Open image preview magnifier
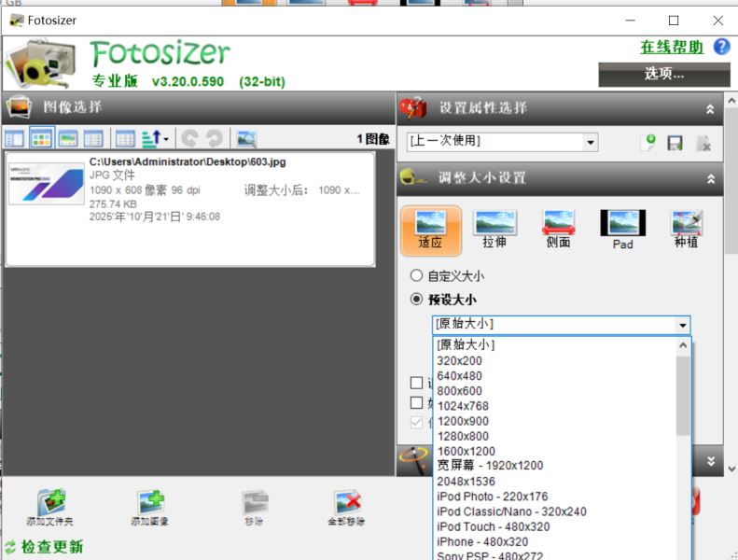This screenshot has height=560, width=738. click(246, 139)
